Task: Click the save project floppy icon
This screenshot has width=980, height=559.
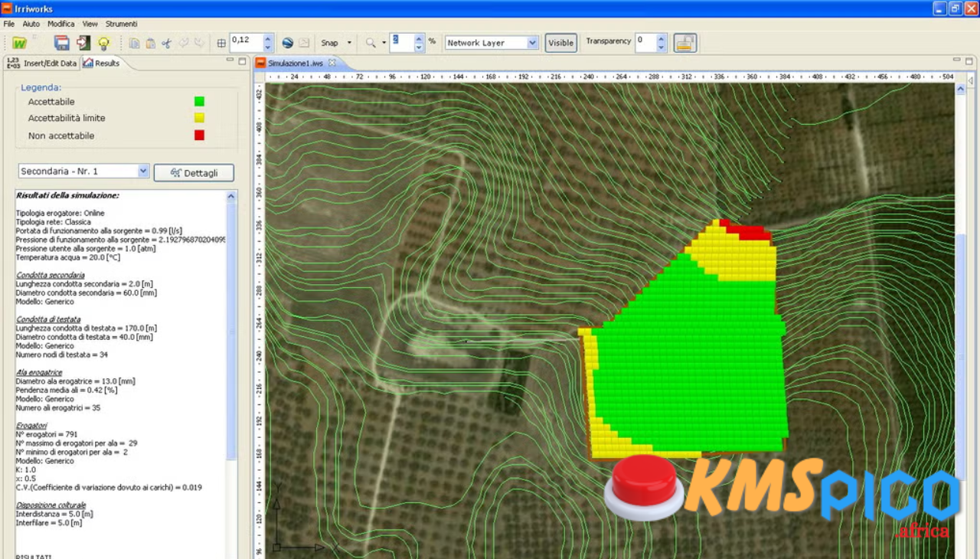Action: coord(62,43)
